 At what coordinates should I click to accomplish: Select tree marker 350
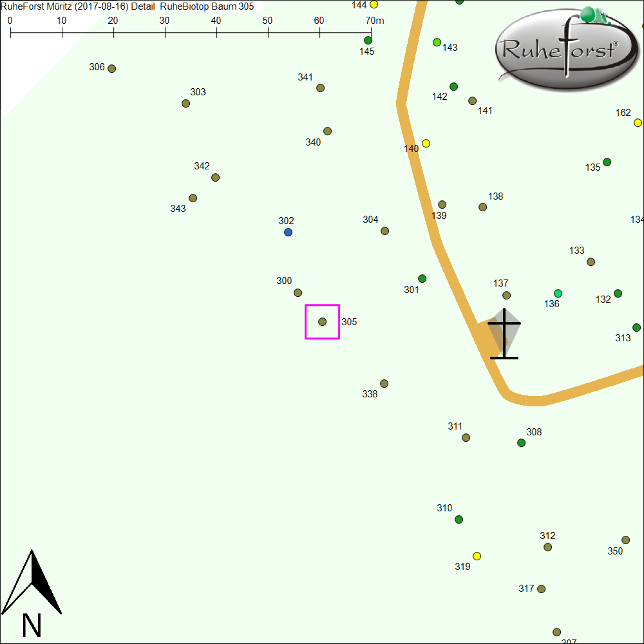(x=625, y=540)
